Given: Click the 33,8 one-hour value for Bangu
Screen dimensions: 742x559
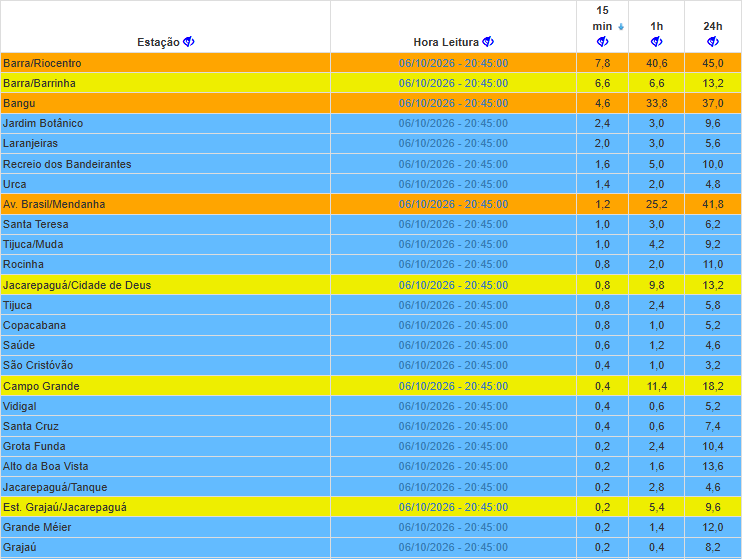Looking at the screenshot, I should (656, 103).
